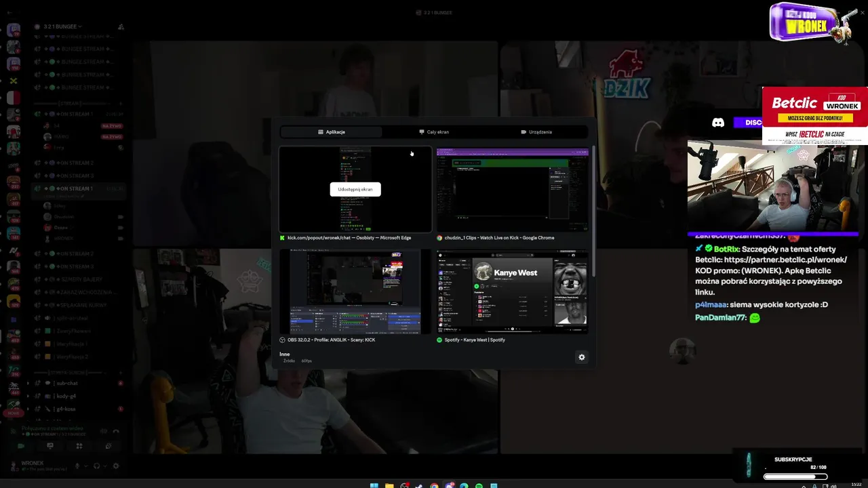Image resolution: width=868 pixels, height=488 pixels.
Task: Join the SPŁAKANE KURWY voice channel
Action: point(78,305)
